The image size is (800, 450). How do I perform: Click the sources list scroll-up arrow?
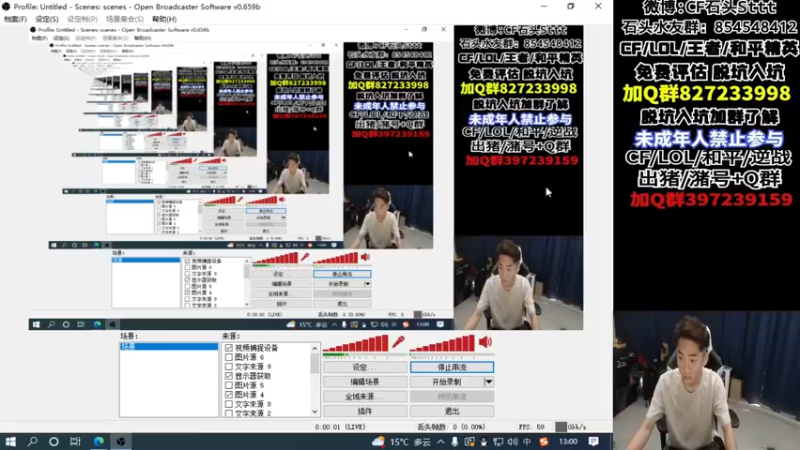point(314,348)
